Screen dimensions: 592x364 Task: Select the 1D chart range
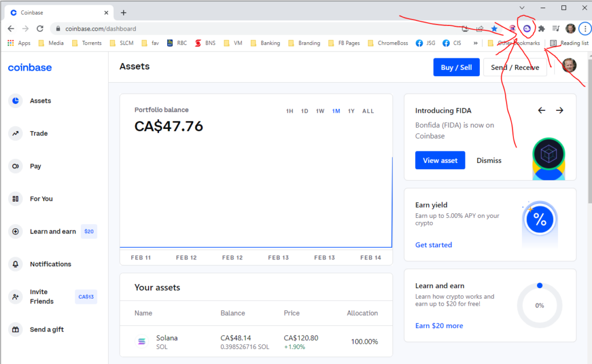coord(305,111)
